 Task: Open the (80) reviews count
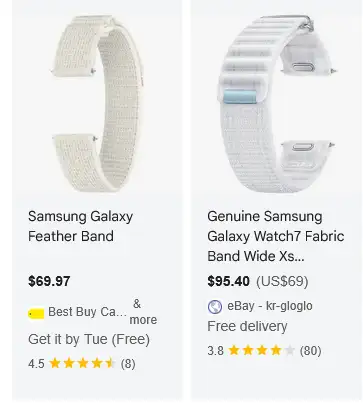tap(310, 351)
